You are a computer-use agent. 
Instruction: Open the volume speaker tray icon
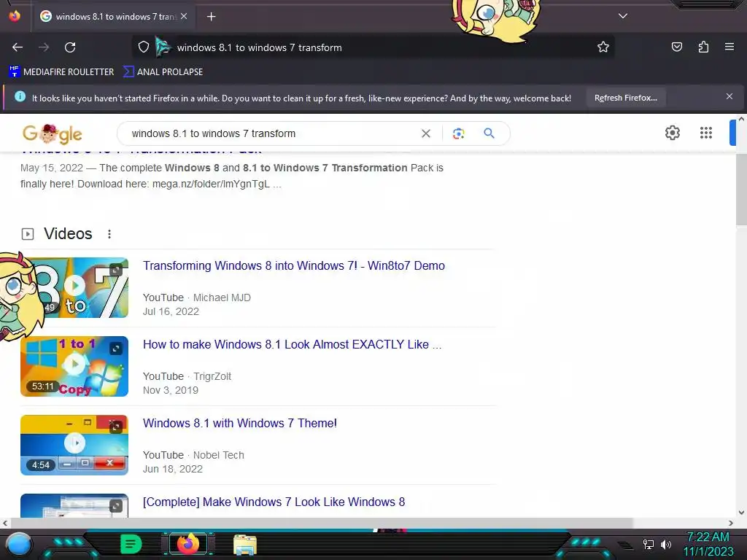(665, 544)
